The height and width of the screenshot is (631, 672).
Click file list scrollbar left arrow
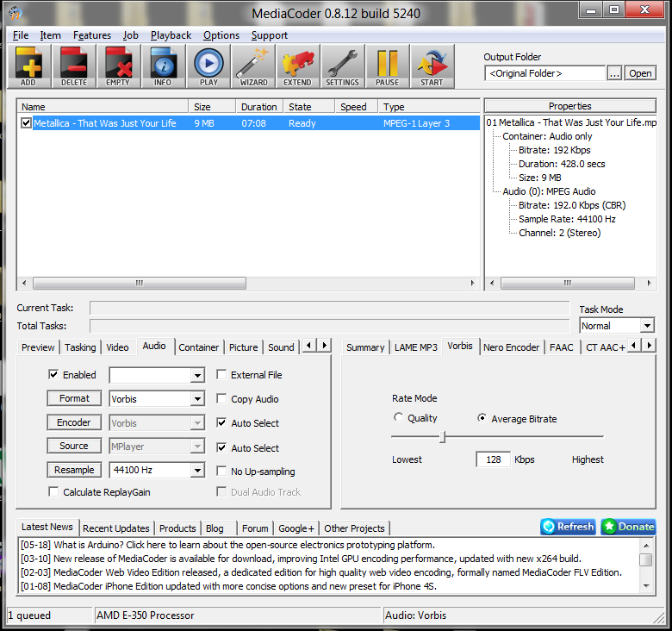24,283
